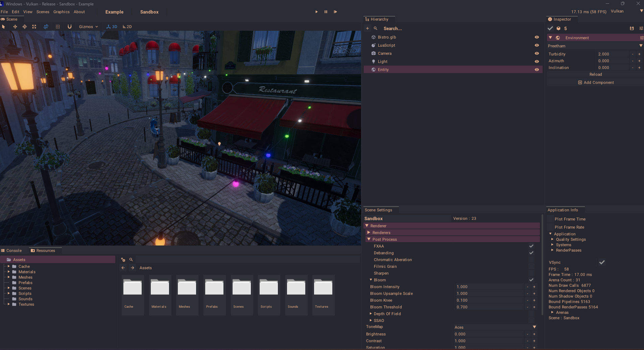
Task: Open the Gizmos dropdown
Action: (x=88, y=27)
